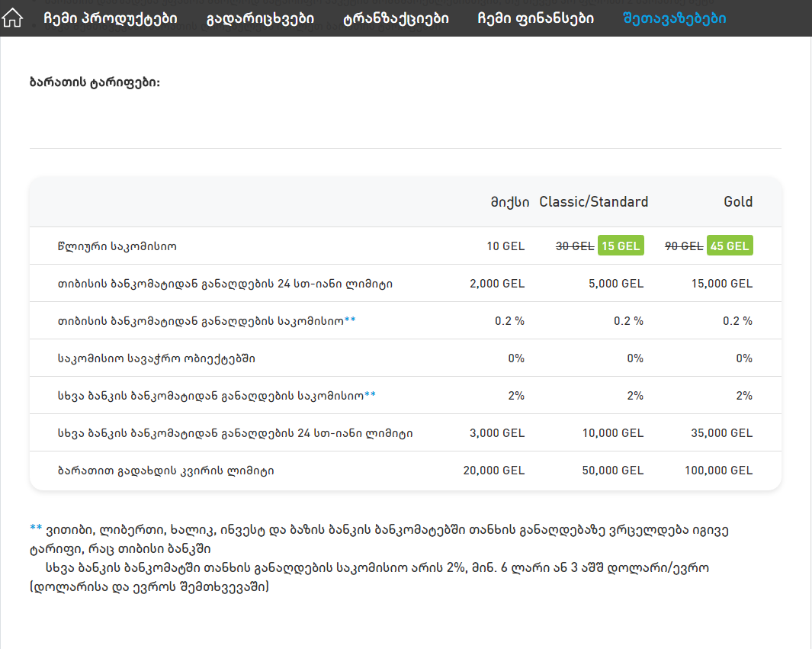812x649 pixels.
Task: Open გადარიცხვები menu
Action: pyautogui.click(x=260, y=18)
